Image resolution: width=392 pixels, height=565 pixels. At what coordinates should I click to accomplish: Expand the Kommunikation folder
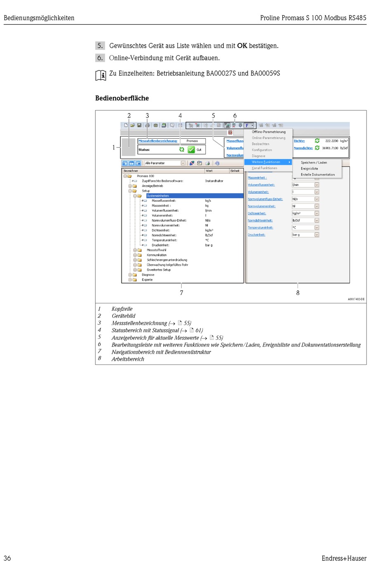pyautogui.click(x=135, y=255)
